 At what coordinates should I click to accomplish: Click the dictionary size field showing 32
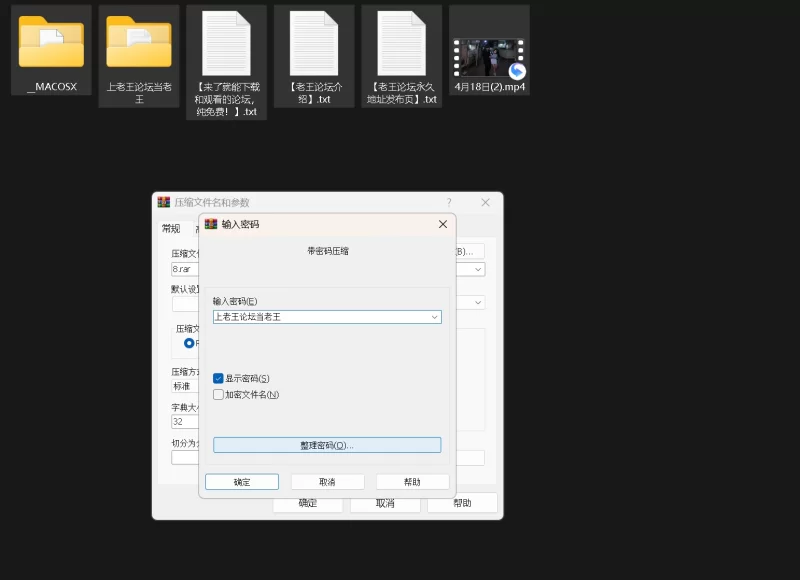tap(185, 421)
